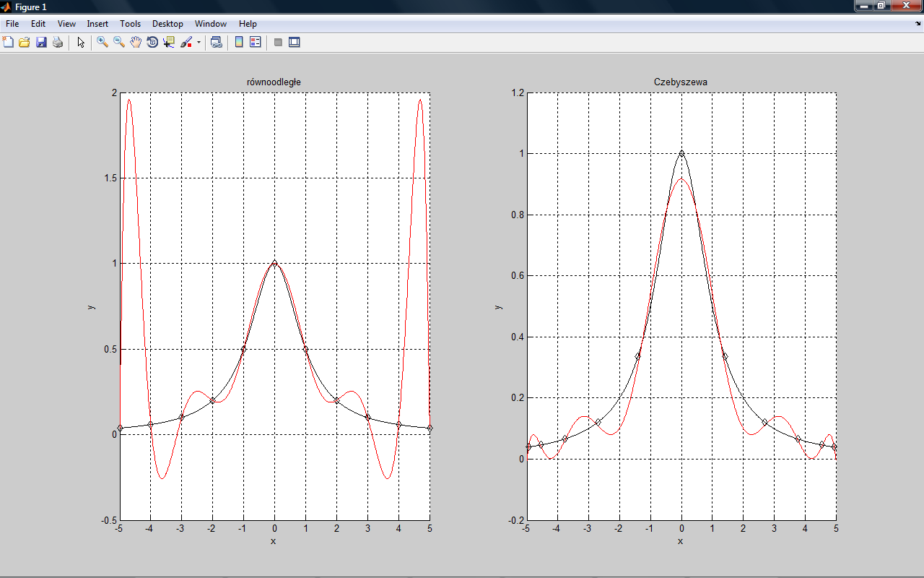The width and height of the screenshot is (924, 578).
Task: Click diamond marker at peak of Czebyszewa plot
Action: point(681,153)
